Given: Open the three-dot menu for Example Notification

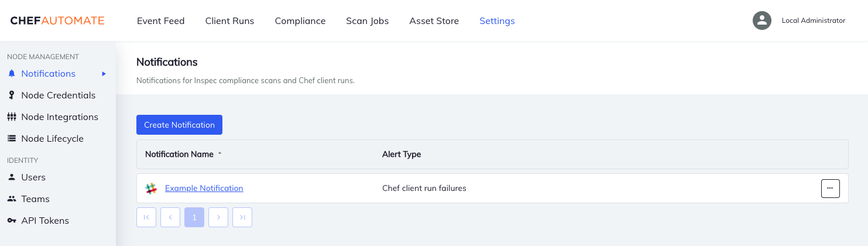Looking at the screenshot, I should coord(830,189).
